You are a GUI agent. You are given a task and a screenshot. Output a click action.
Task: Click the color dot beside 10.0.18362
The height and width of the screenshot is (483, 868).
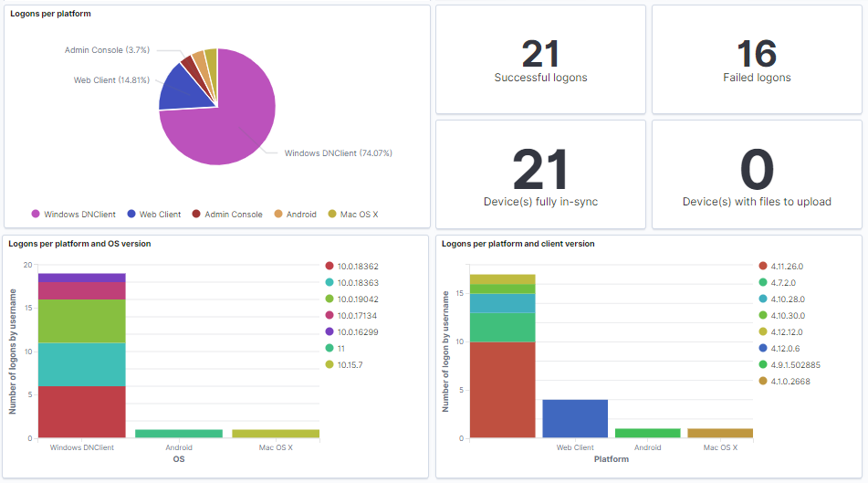pos(329,266)
